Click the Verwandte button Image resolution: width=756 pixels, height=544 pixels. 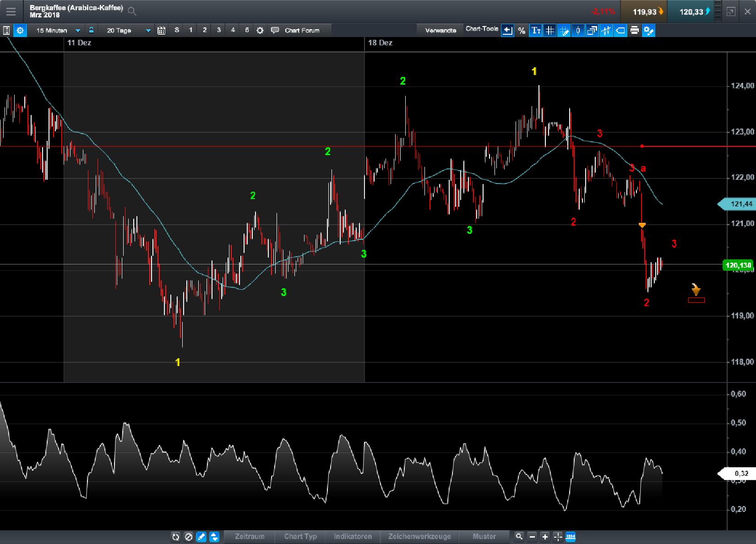pyautogui.click(x=440, y=29)
